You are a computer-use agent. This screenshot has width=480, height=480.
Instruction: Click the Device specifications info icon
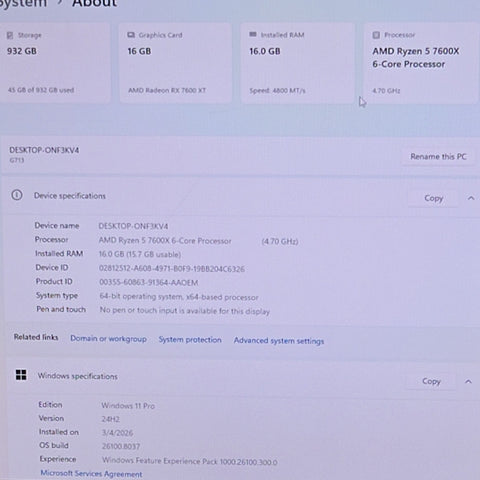(x=17, y=195)
